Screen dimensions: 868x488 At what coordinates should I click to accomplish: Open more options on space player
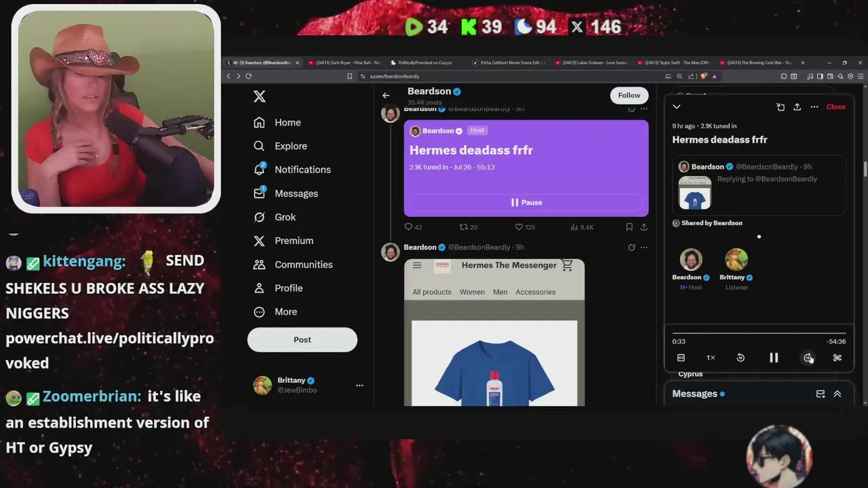point(814,107)
